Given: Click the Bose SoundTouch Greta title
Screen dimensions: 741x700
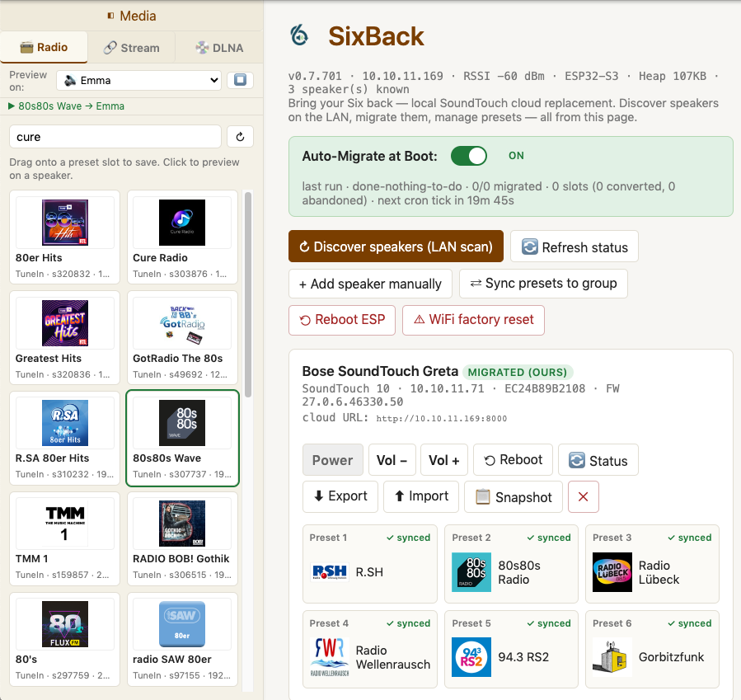Looking at the screenshot, I should pos(381,372).
